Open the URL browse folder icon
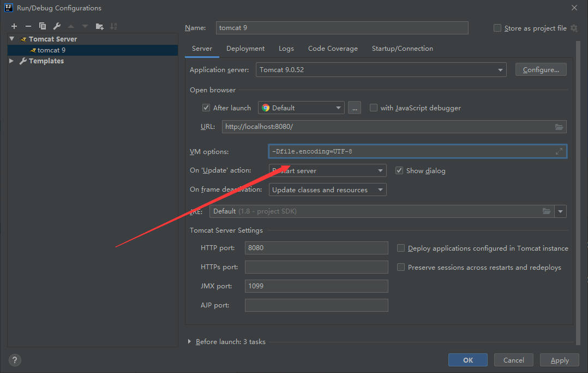The height and width of the screenshot is (373, 588). coord(559,127)
